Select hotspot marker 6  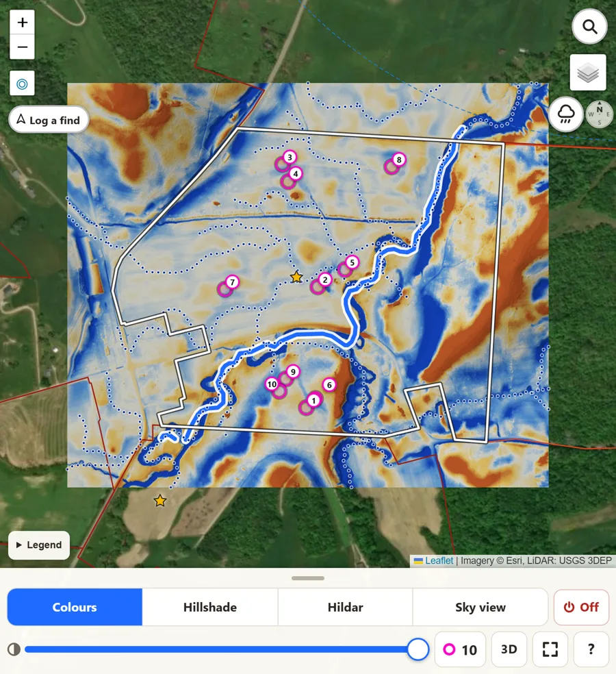[329, 385]
